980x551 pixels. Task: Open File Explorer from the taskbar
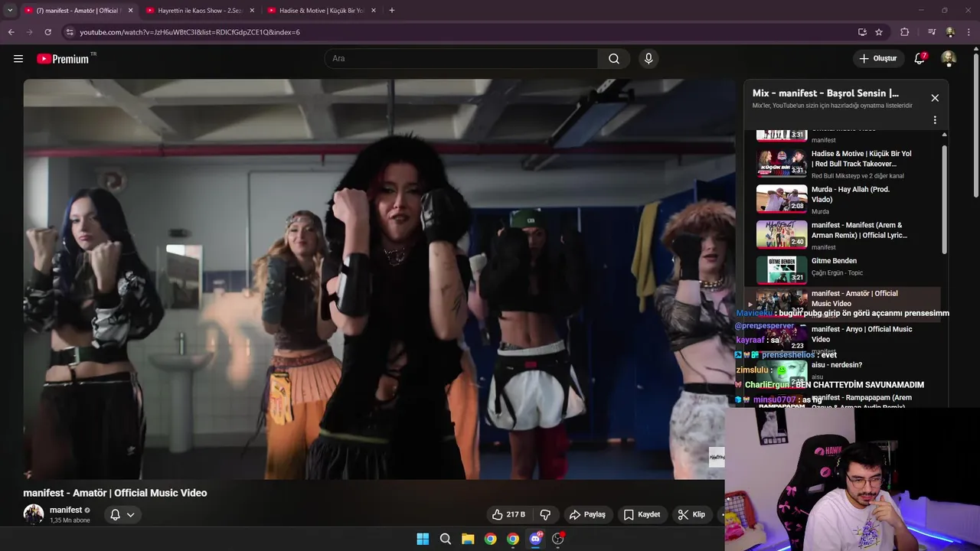tap(468, 539)
